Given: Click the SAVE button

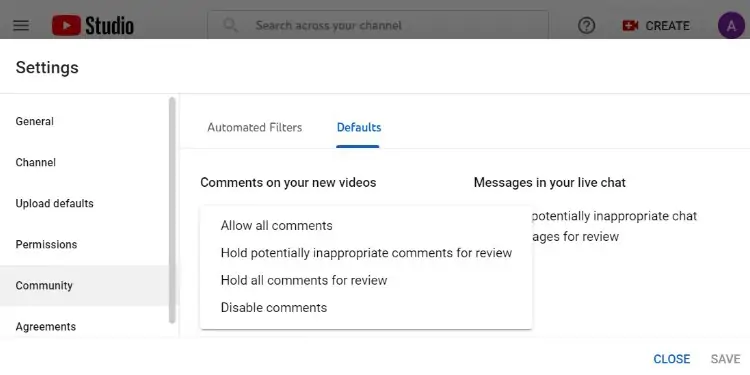Looking at the screenshot, I should 726,359.
